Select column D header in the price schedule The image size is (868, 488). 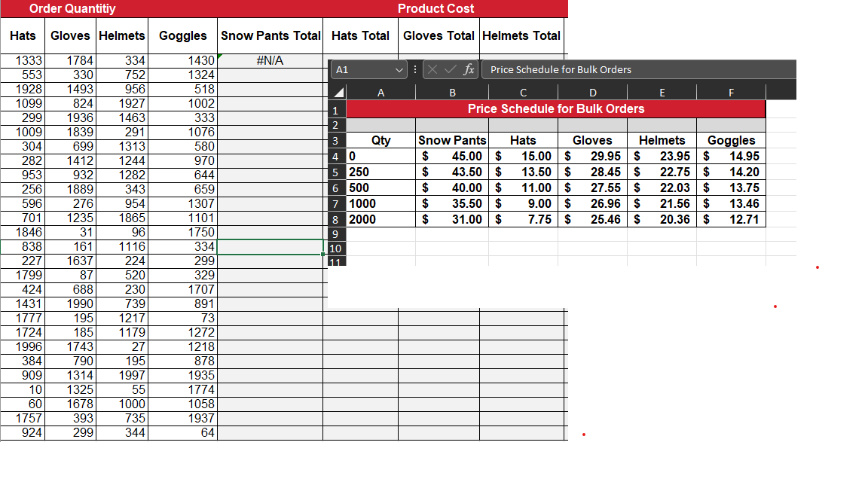(x=592, y=90)
